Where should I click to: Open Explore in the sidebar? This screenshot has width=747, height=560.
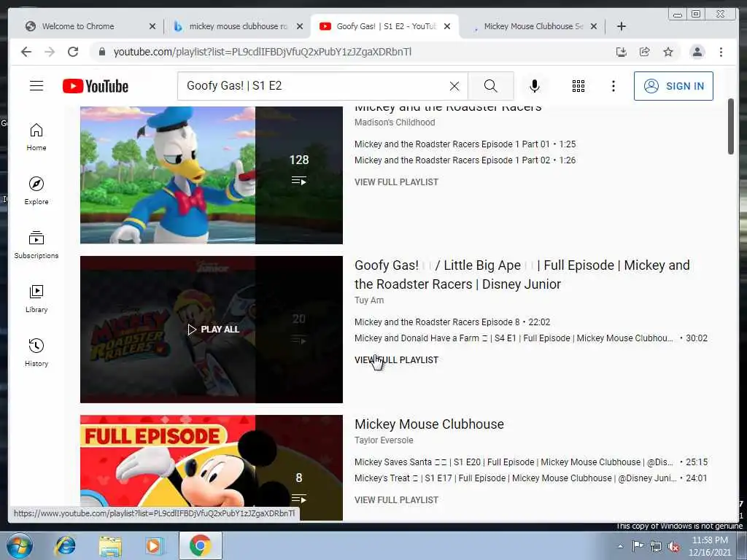[36, 191]
